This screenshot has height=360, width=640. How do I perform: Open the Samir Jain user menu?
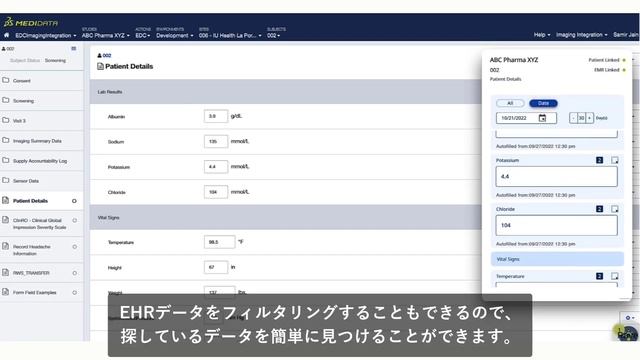(x=625, y=35)
